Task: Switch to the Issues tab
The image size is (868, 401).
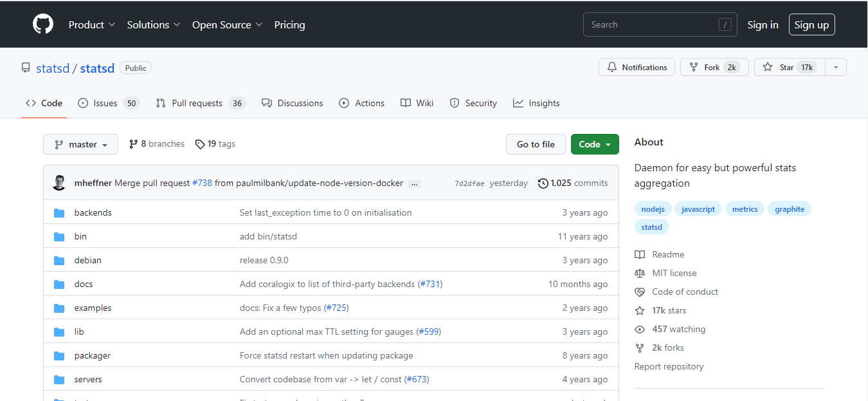Action: [x=107, y=103]
